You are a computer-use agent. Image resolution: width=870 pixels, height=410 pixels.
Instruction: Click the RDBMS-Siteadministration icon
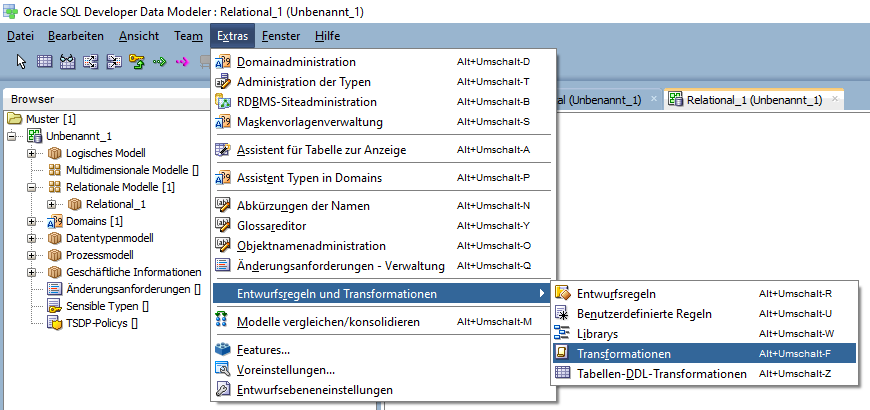pyautogui.click(x=222, y=102)
